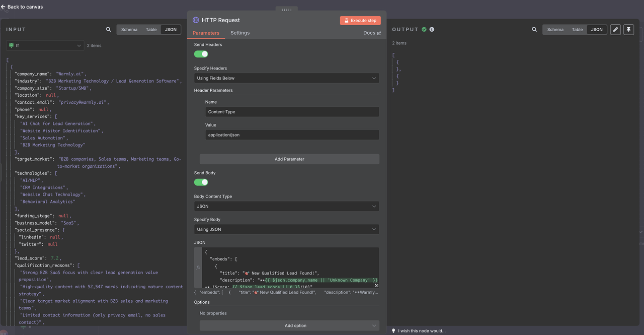Click the OUTPUT info icon

pyautogui.click(x=432, y=29)
